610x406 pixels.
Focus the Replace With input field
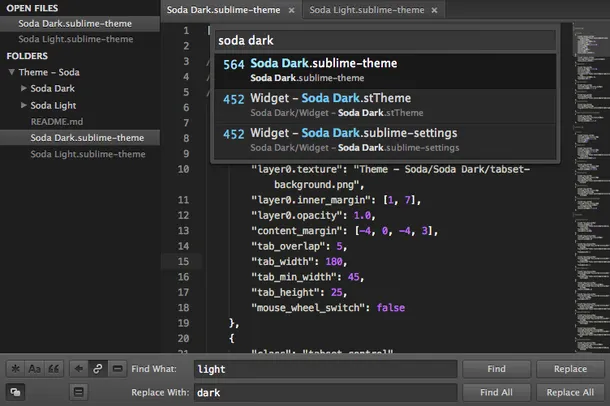pyautogui.click(x=326, y=392)
